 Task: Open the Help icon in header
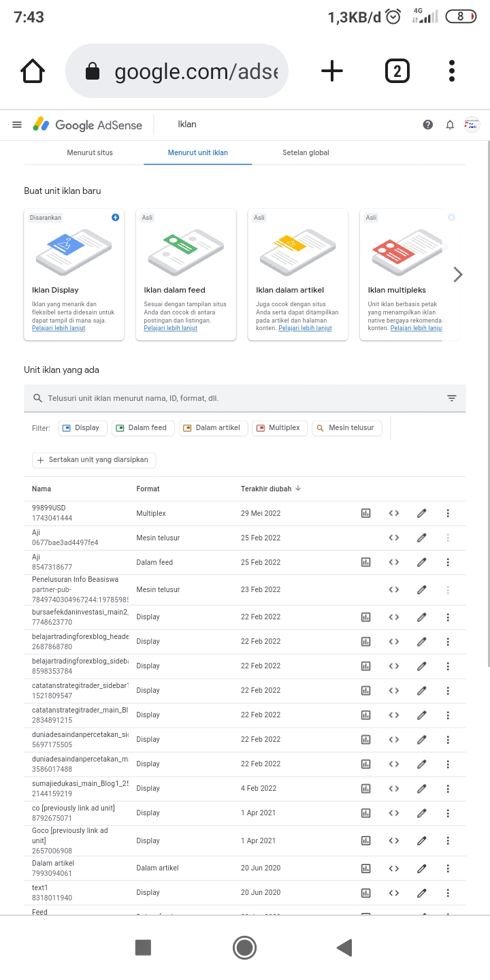(x=427, y=125)
